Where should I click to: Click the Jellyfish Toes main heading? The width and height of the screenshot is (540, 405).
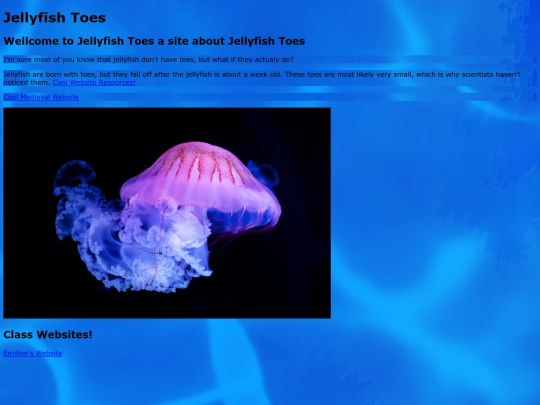click(x=54, y=18)
